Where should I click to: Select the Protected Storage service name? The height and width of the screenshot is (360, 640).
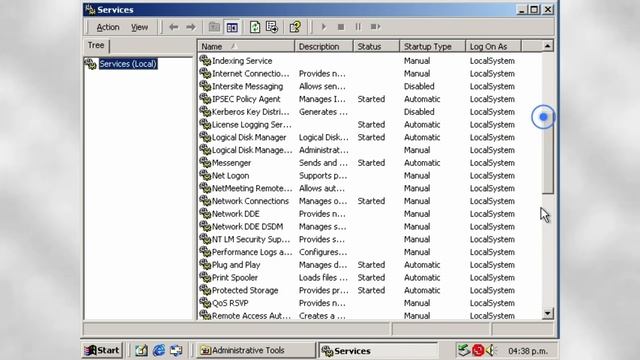tap(245, 290)
